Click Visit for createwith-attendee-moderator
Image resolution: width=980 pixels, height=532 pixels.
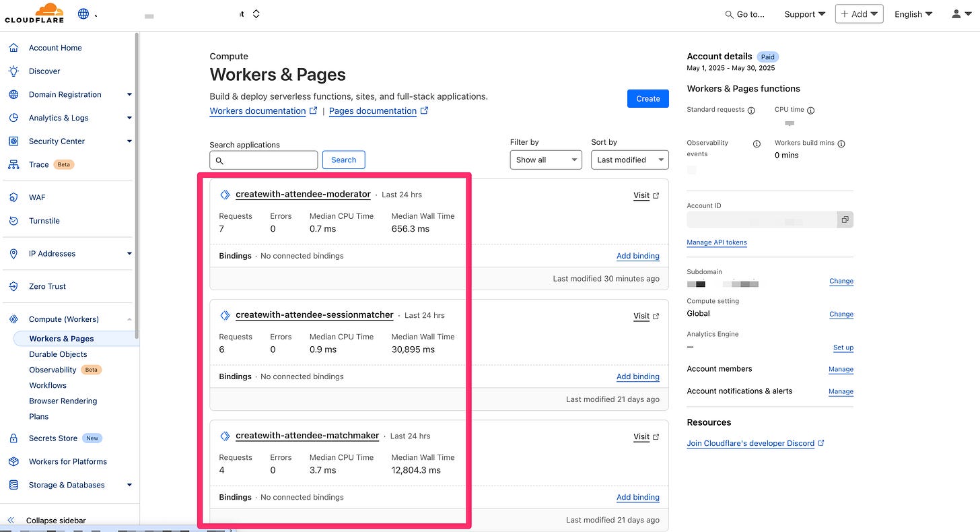tap(646, 195)
